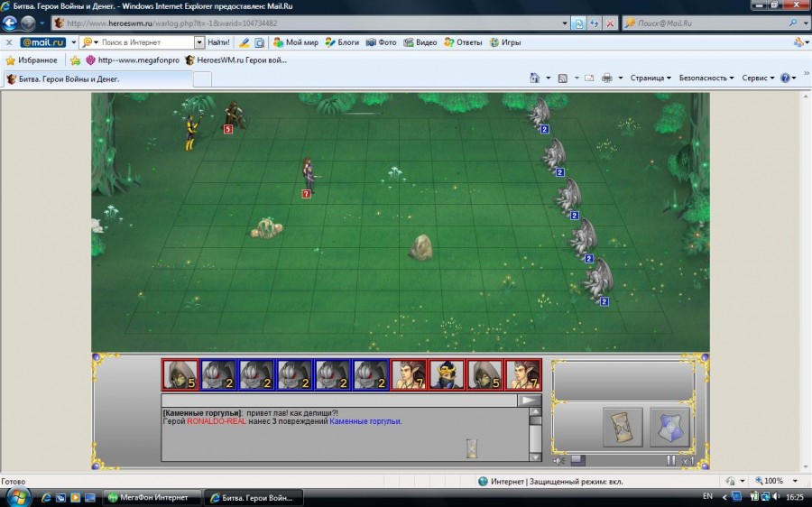Click chat log scroll up arrow
The height and width of the screenshot is (507, 812).
(535, 413)
